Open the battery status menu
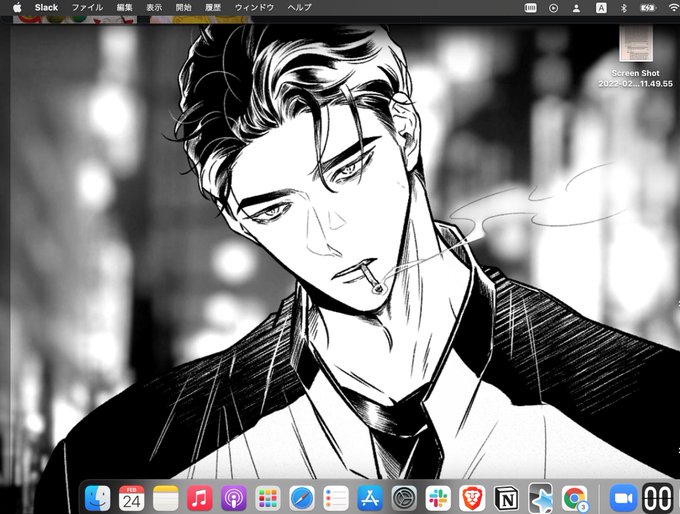The width and height of the screenshot is (680, 514). tap(648, 8)
